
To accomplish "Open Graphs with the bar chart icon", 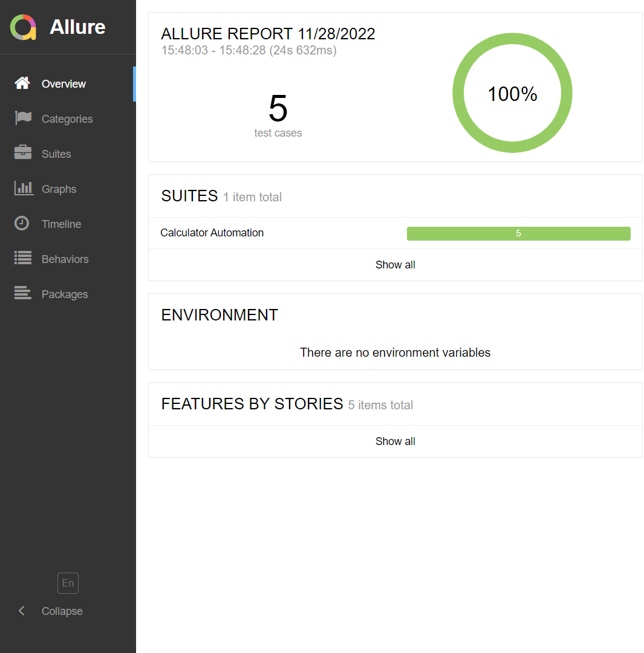I will tap(23, 189).
